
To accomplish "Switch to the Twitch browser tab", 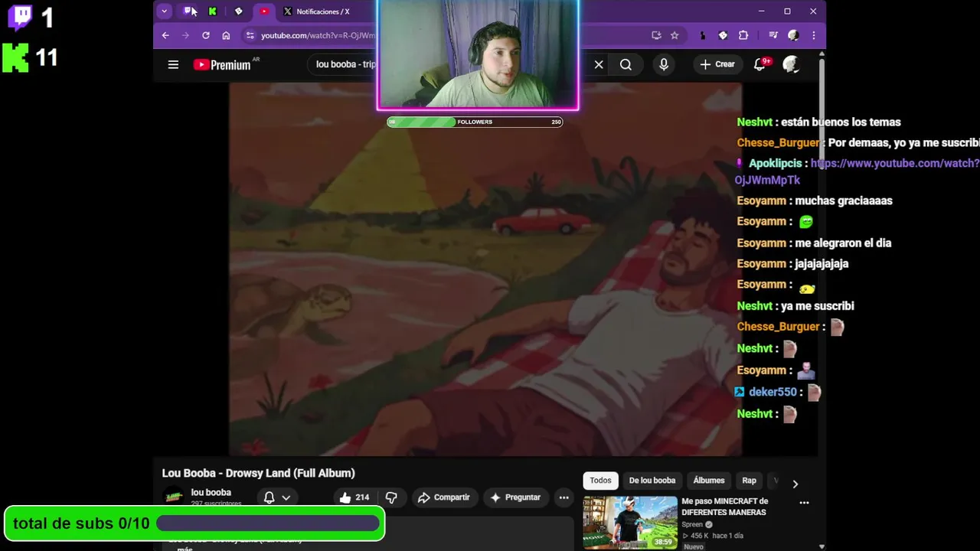I will tap(188, 11).
